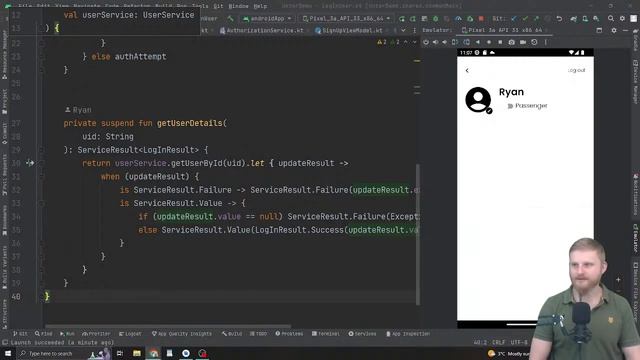Open emulator panel settings gear
The image size is (640, 360).
pyautogui.click(x=614, y=30)
